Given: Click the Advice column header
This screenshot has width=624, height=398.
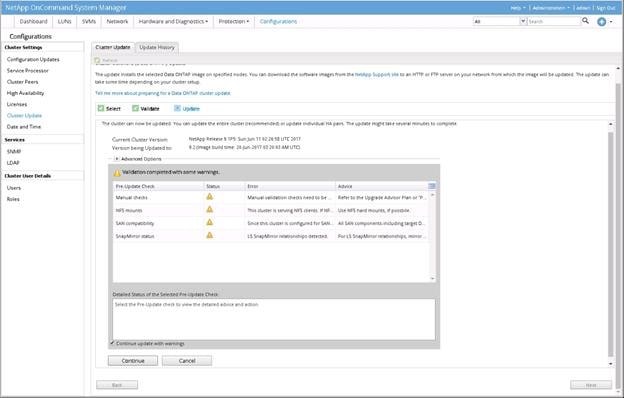Looking at the screenshot, I should tap(382, 186).
